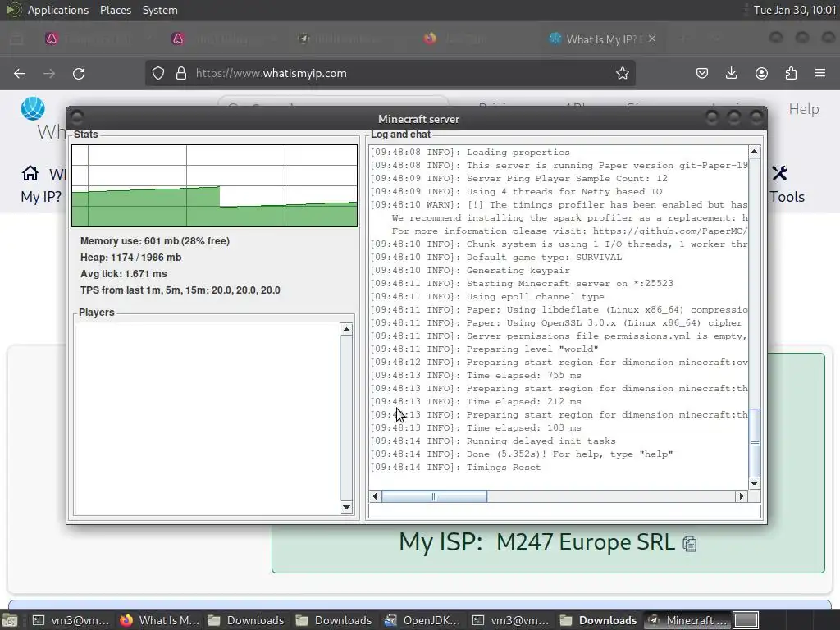Click the 'Using epoll channel type' log line
This screenshot has width=840, height=630.
click(x=487, y=297)
